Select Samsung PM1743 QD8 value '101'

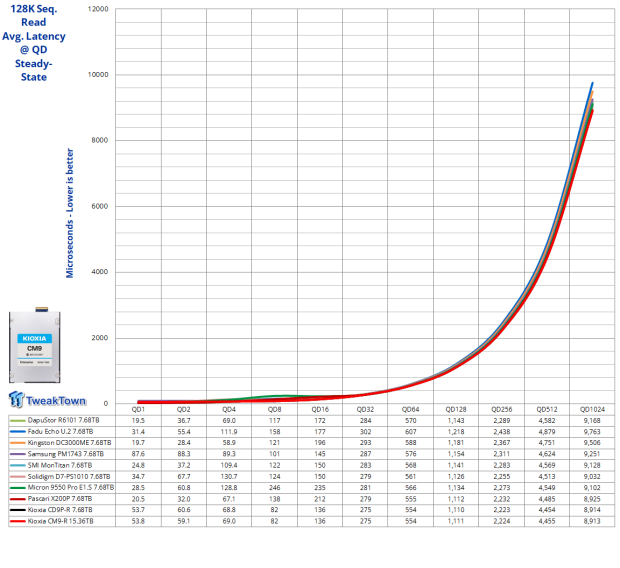pos(274,454)
